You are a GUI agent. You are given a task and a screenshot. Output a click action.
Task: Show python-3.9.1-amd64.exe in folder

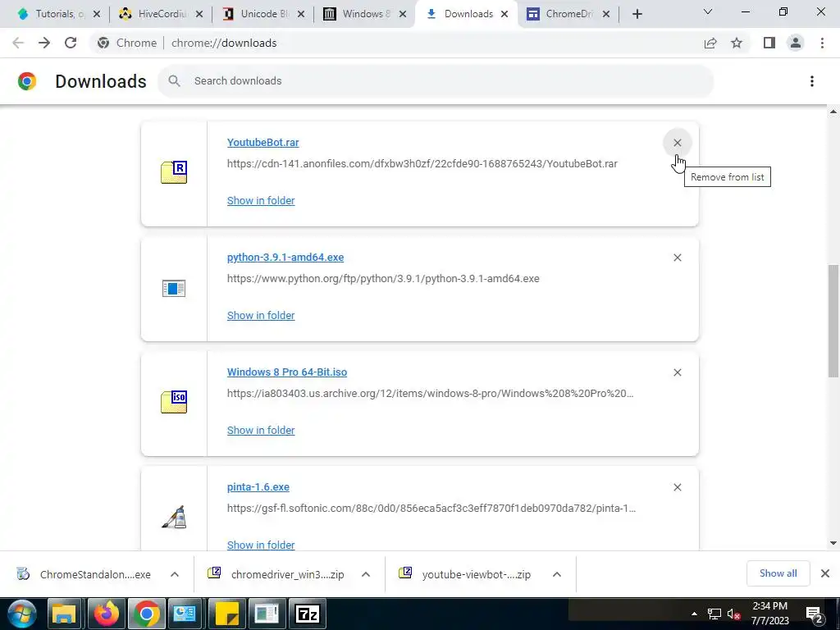click(261, 316)
